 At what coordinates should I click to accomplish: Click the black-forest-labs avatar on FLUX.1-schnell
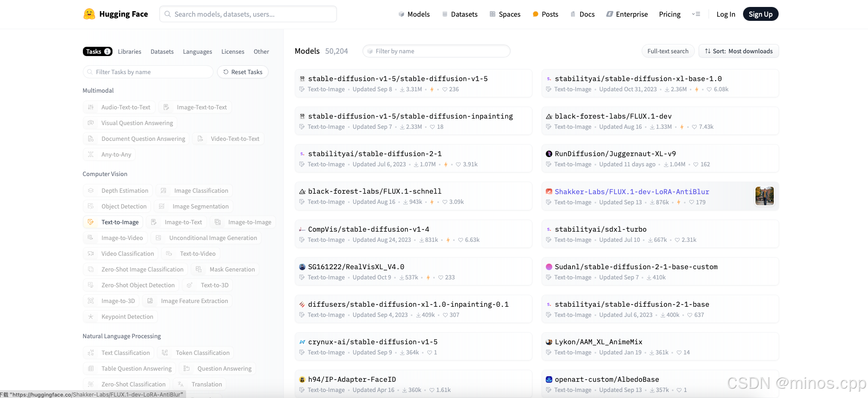click(302, 191)
